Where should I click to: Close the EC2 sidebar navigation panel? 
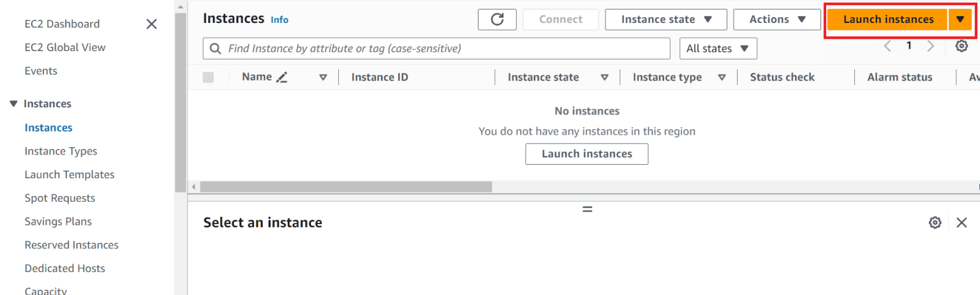point(151,24)
